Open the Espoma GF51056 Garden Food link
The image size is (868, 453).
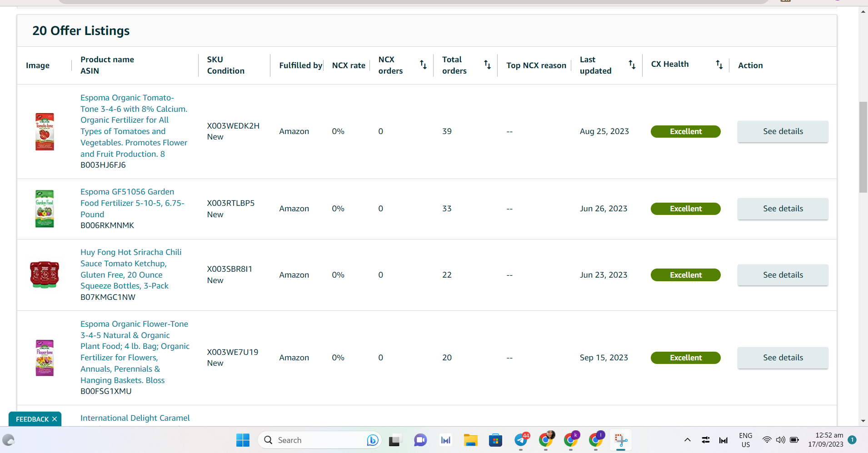click(x=132, y=203)
